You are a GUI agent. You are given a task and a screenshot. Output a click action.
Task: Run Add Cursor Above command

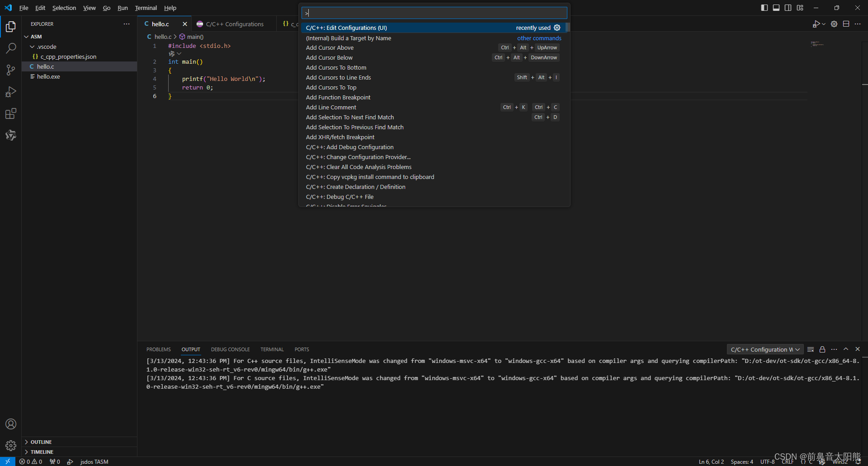tap(433, 47)
